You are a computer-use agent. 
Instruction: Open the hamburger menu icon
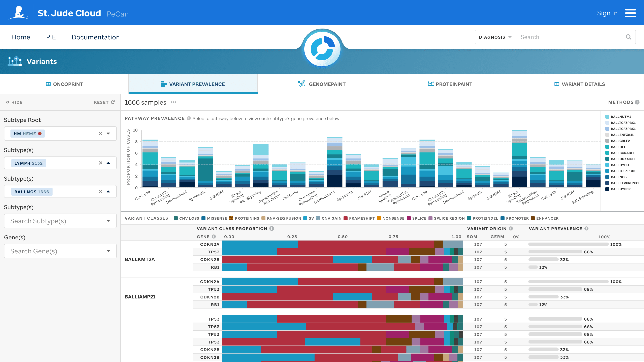coord(630,13)
